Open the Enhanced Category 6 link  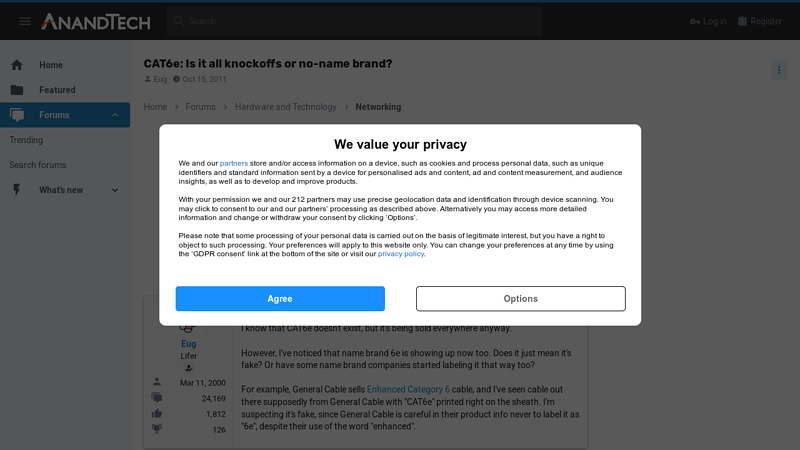(x=408, y=389)
